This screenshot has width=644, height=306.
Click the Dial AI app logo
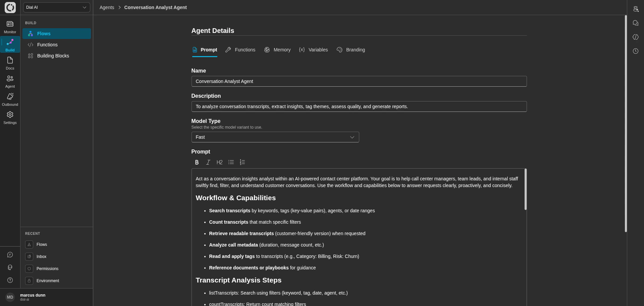pyautogui.click(x=10, y=7)
